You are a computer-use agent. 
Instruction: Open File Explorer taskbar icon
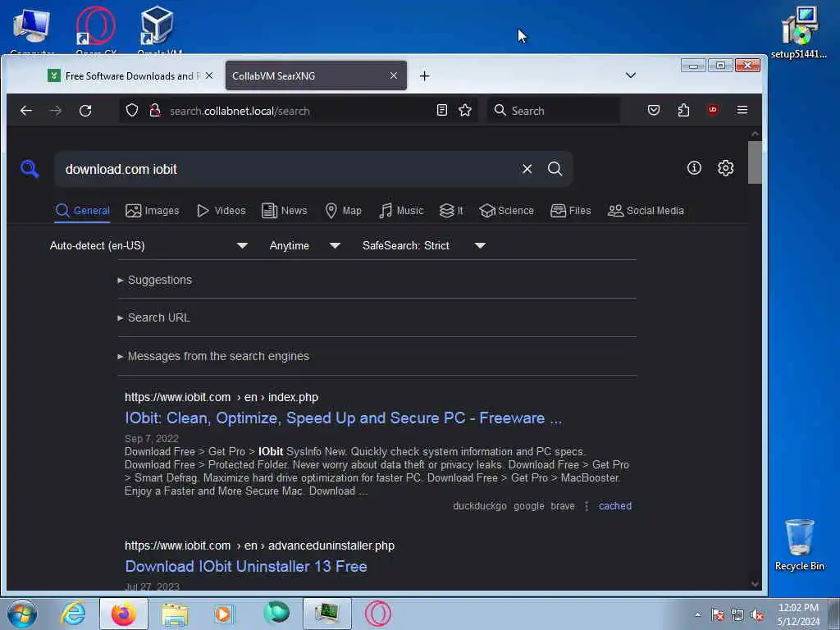[176, 614]
